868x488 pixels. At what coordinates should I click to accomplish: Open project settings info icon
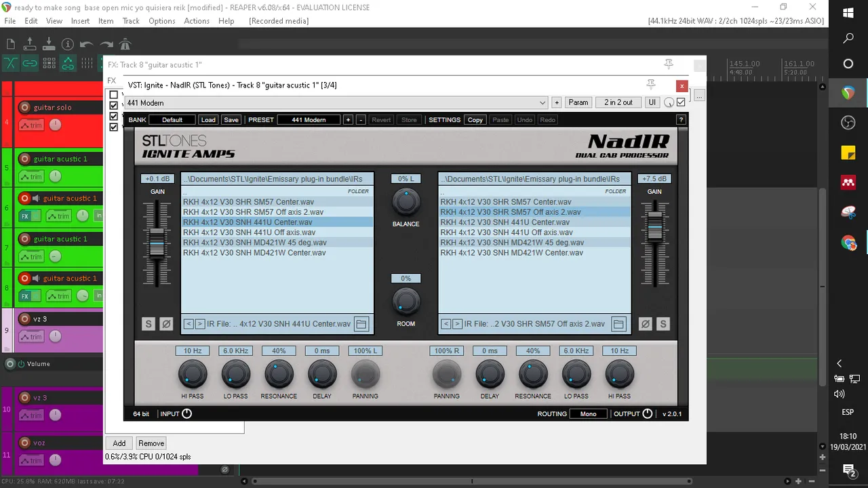tap(68, 44)
